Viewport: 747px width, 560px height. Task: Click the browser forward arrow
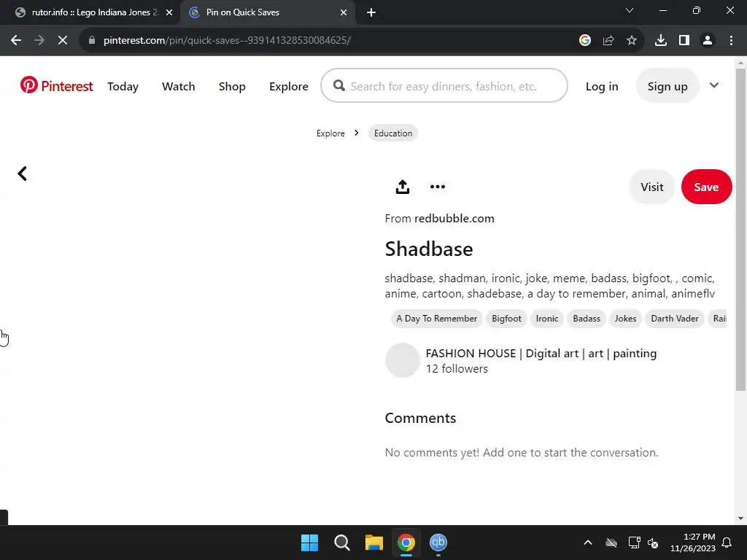click(x=39, y=41)
